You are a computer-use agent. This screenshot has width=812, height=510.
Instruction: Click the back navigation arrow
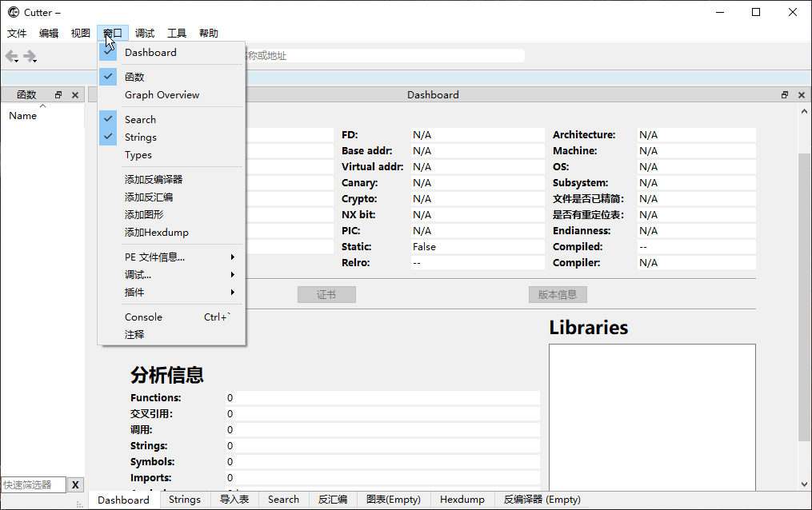tap(10, 56)
